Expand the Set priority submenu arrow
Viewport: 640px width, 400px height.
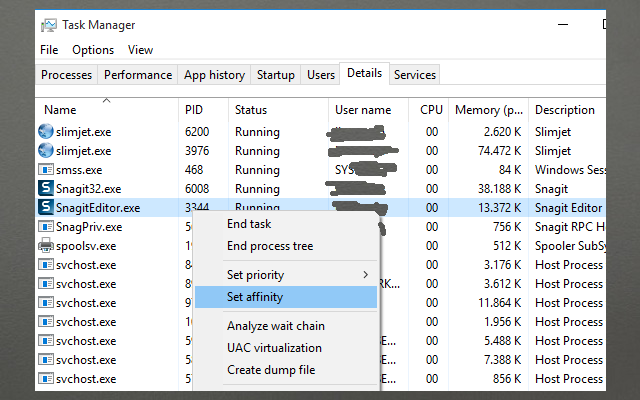click(x=365, y=275)
